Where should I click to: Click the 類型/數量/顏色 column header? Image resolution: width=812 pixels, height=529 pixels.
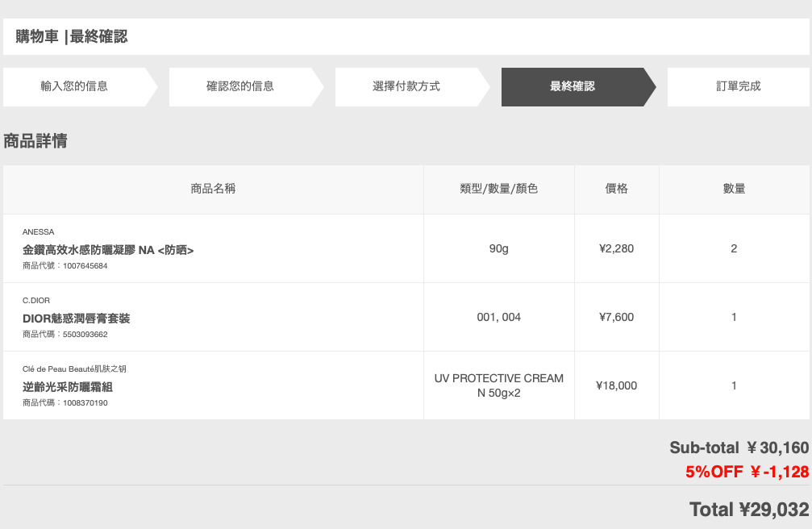(x=498, y=189)
